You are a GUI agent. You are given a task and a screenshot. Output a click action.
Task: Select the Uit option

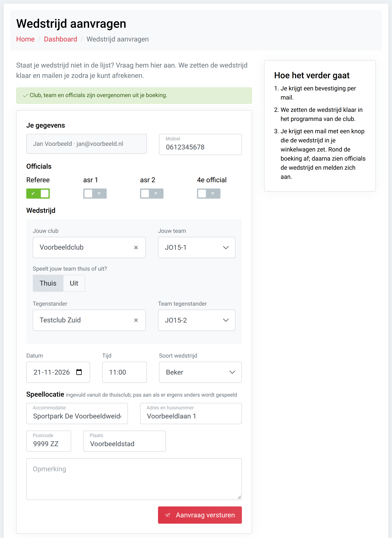(x=74, y=283)
